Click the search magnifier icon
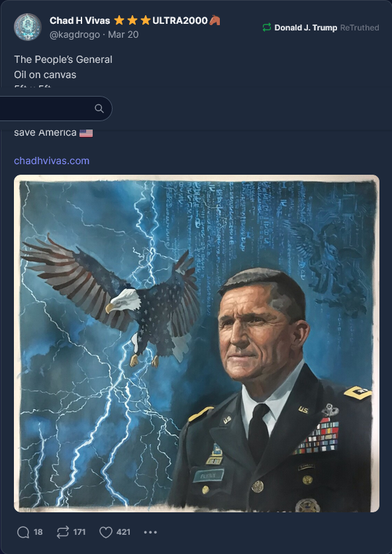 [x=99, y=109]
